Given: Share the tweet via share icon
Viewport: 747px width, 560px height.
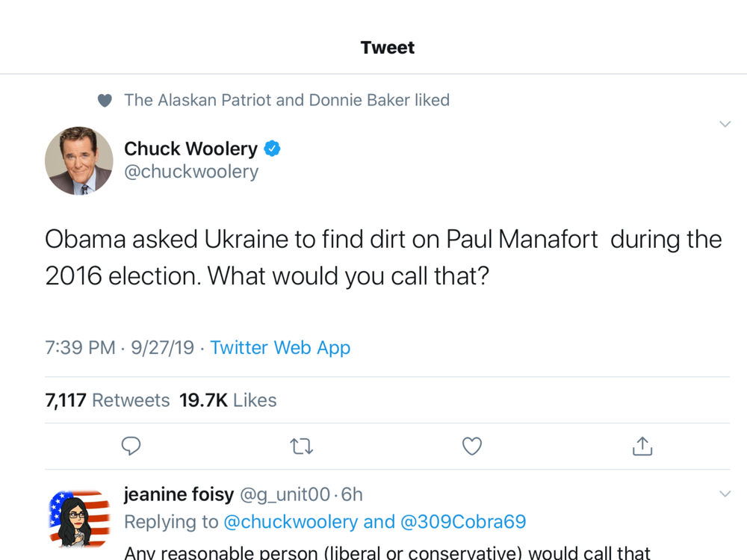Looking at the screenshot, I should click(x=642, y=447).
